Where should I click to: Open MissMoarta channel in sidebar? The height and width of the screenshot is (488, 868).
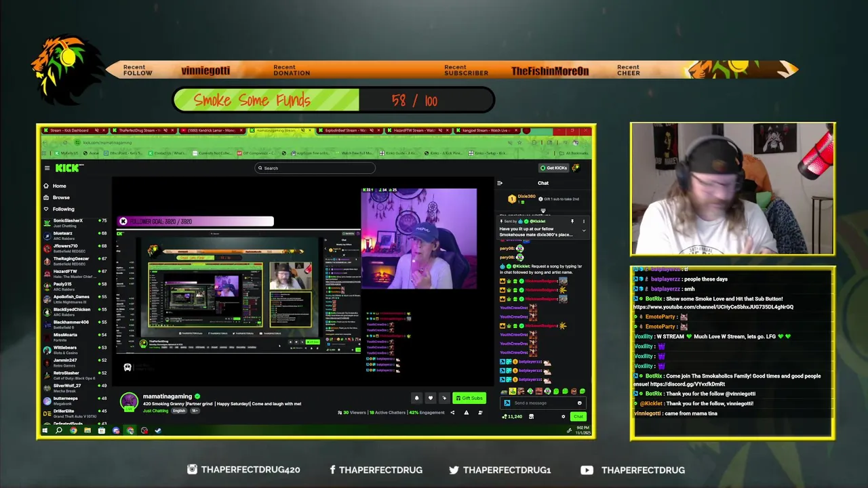click(x=76, y=337)
